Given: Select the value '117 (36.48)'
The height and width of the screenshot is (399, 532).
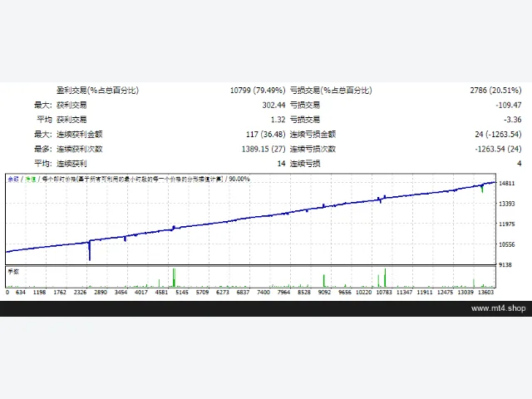Looking at the screenshot, I should pos(266,135).
